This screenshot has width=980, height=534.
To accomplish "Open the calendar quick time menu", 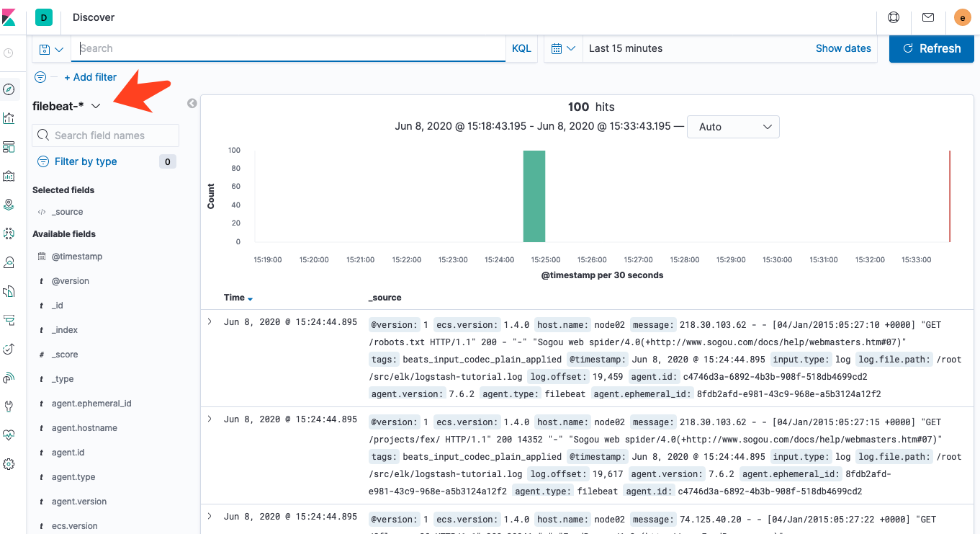I will point(563,48).
